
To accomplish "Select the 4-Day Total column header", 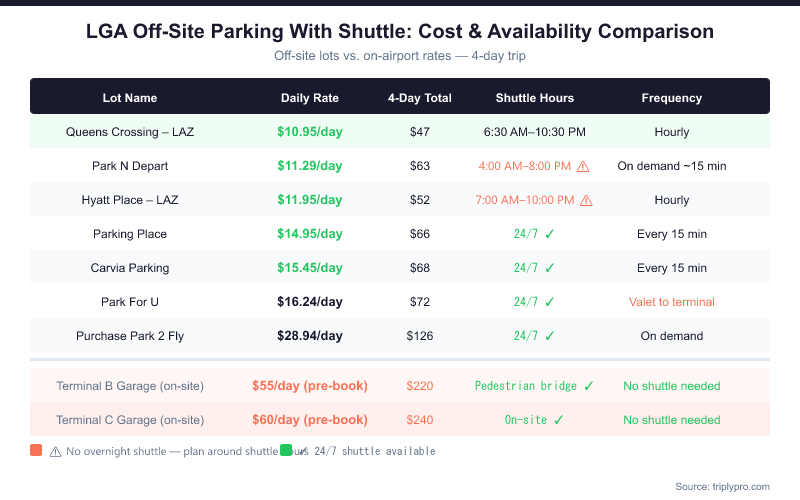I will 420,98.
